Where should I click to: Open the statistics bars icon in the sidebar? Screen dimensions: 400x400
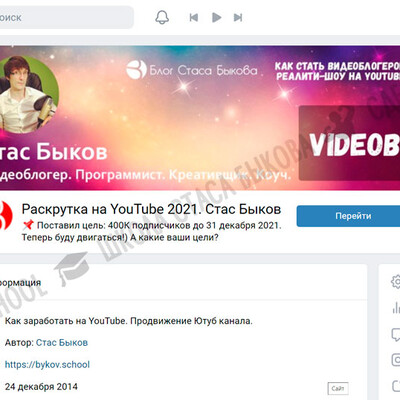click(x=396, y=308)
